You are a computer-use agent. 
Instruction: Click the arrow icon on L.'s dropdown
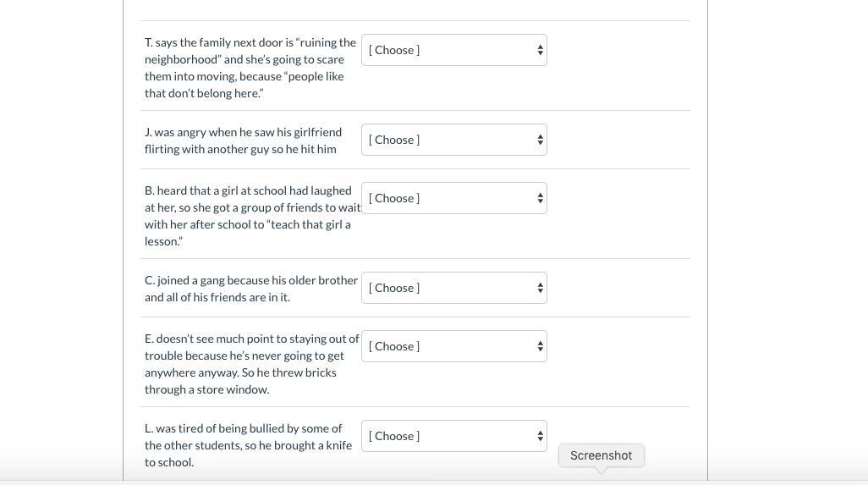coord(540,436)
